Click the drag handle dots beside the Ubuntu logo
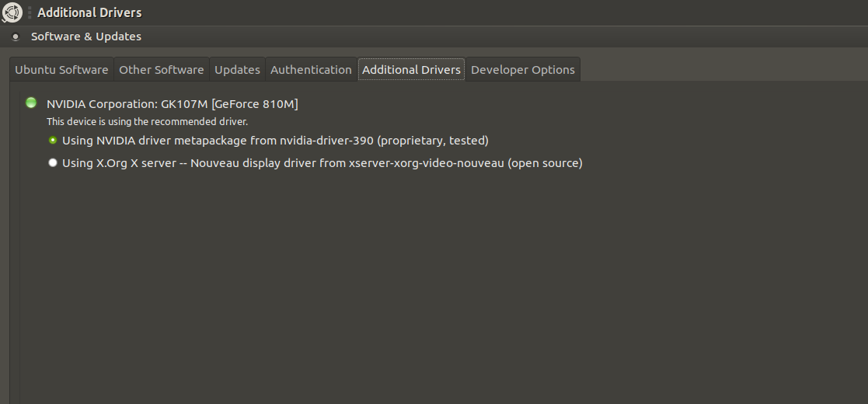Screen dimensions: 868x404 coord(30,12)
